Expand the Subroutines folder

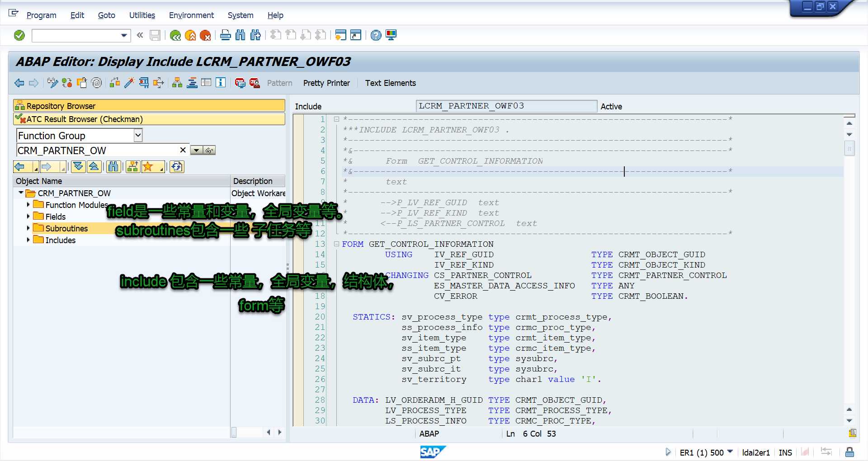(28, 228)
